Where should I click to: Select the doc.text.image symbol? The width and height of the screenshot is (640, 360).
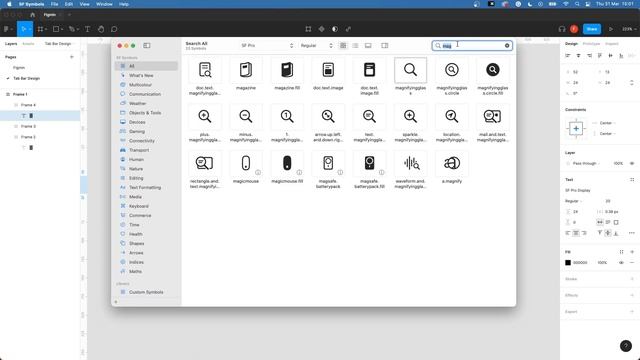328,70
